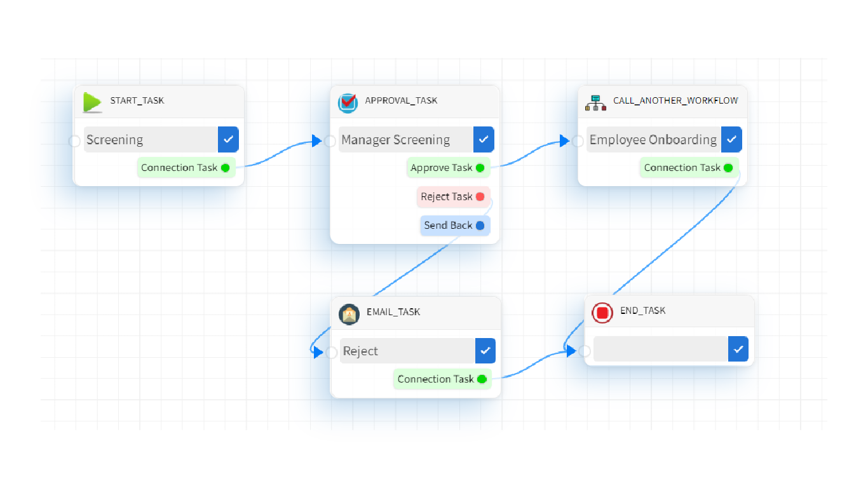
Task: Click the hierarchy icon on CALL_ANOTHER_WORKFLOW
Action: [595, 102]
